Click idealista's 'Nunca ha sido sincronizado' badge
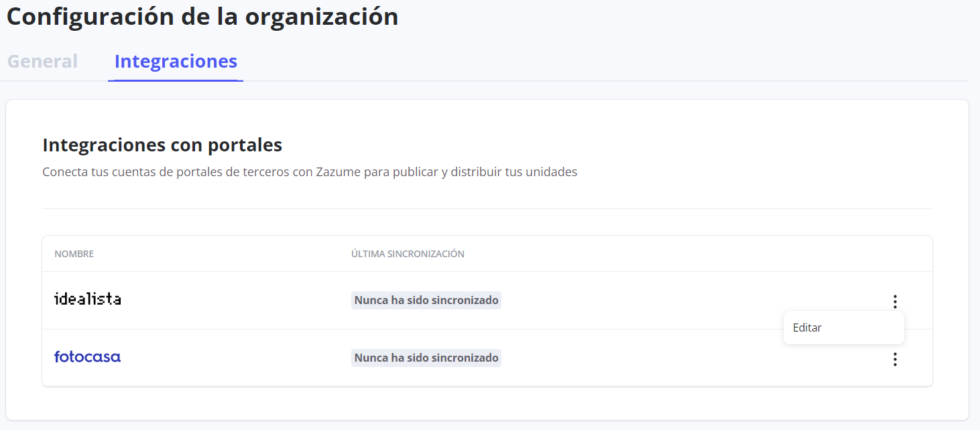980x430 pixels. click(426, 300)
